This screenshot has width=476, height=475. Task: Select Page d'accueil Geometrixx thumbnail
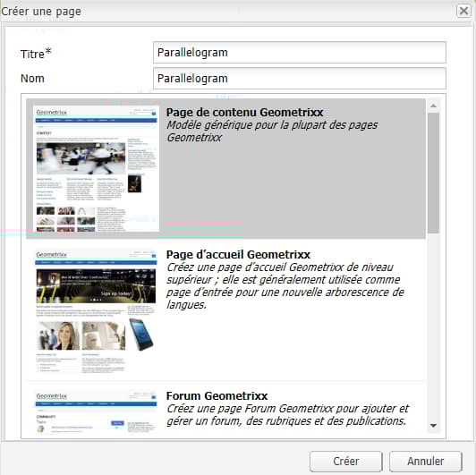pyautogui.click(x=96, y=310)
